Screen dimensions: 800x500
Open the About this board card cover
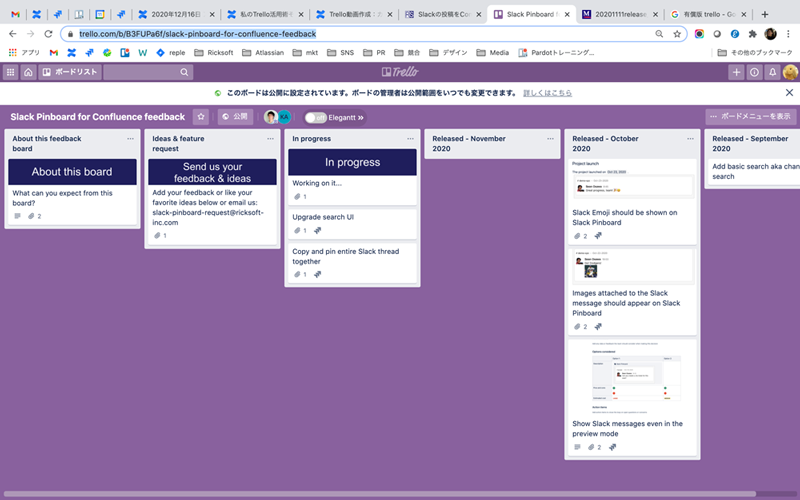pos(72,172)
